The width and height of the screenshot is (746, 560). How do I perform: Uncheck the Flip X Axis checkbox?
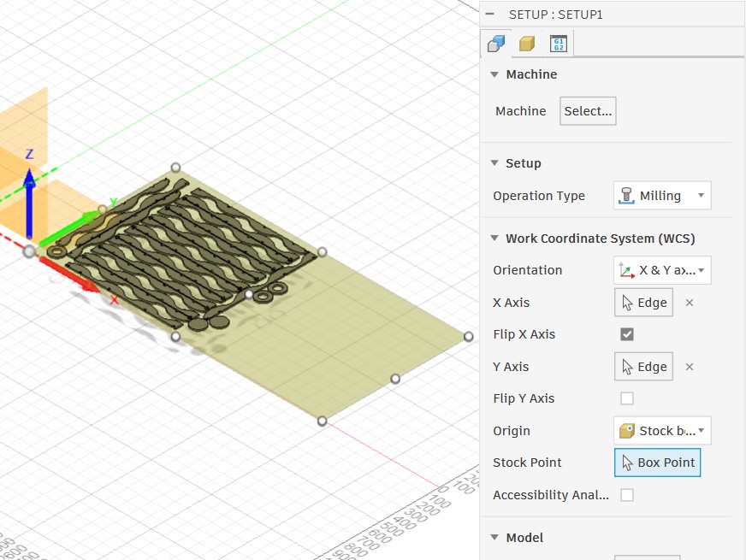[x=627, y=334]
